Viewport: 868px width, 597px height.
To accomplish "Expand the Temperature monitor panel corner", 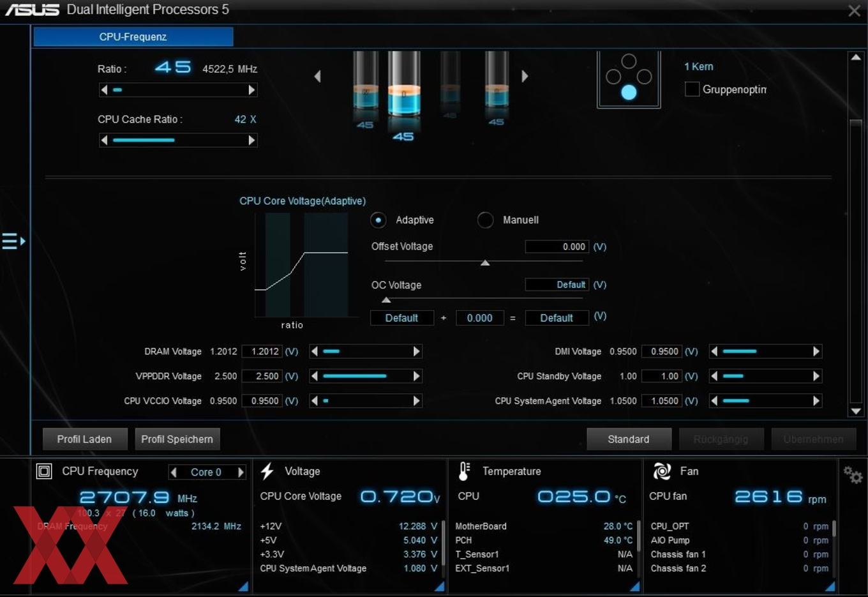I will pos(635,586).
